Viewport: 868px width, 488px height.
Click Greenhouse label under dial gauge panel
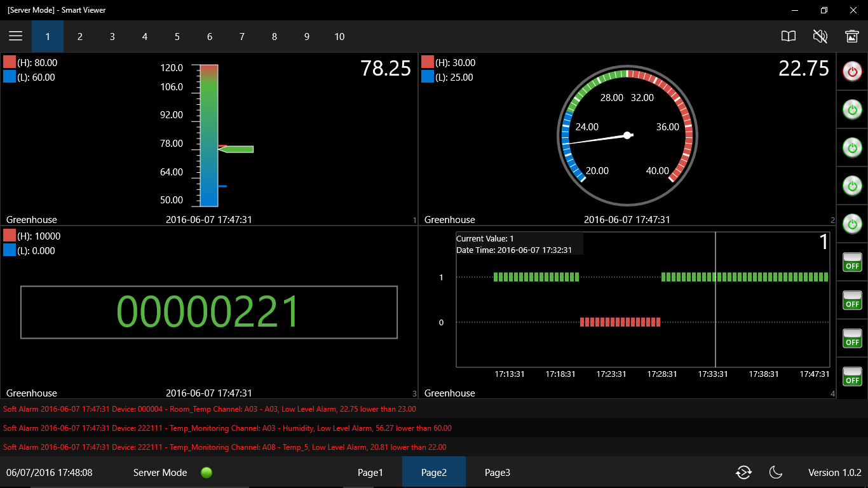point(450,219)
